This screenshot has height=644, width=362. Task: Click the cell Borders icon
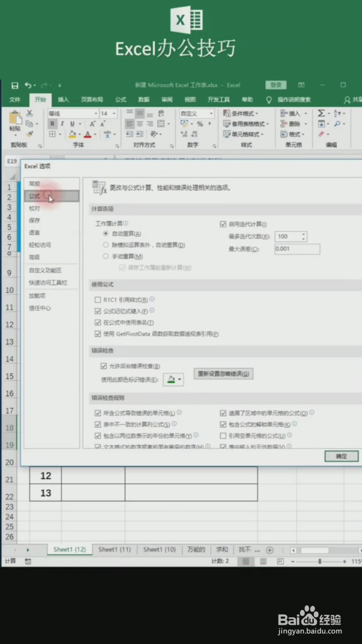point(52,134)
